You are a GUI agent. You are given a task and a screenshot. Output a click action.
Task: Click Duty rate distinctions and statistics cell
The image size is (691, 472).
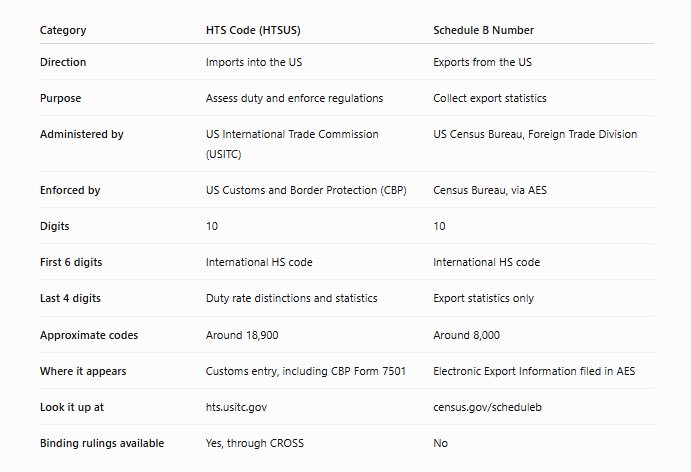coord(291,298)
